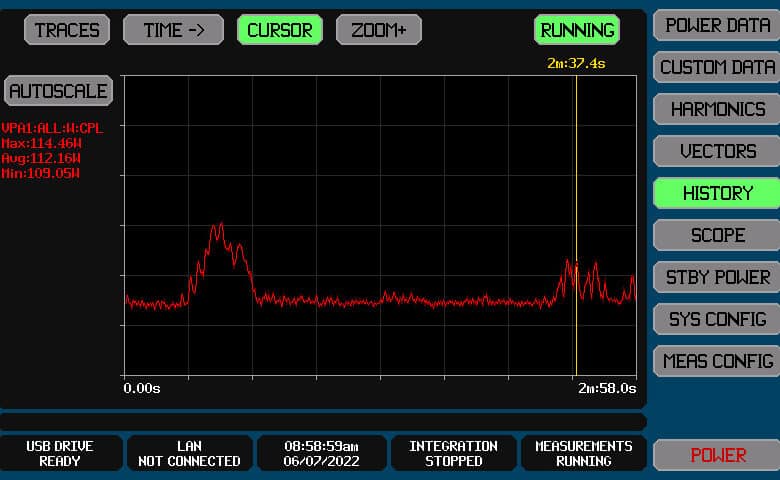Open the SYS CONFIG menu

tap(717, 319)
